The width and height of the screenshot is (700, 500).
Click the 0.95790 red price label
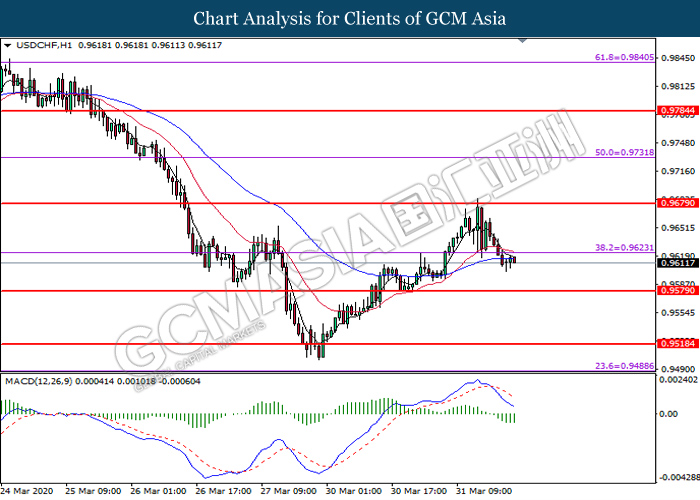pyautogui.click(x=678, y=290)
